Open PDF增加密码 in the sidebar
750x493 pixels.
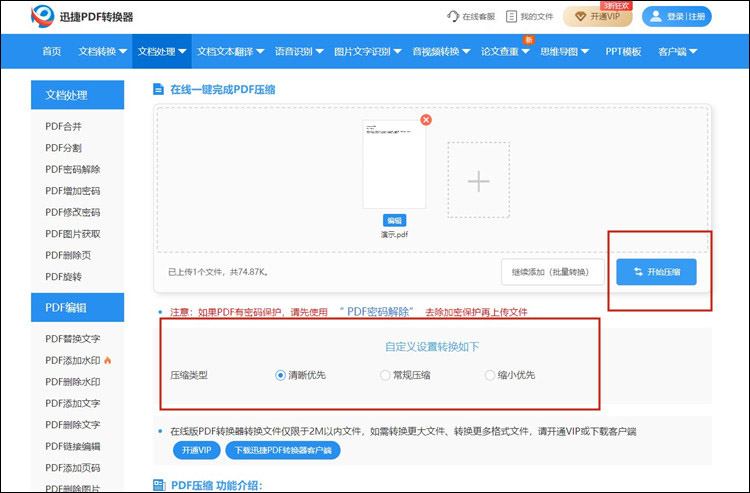pyautogui.click(x=73, y=191)
